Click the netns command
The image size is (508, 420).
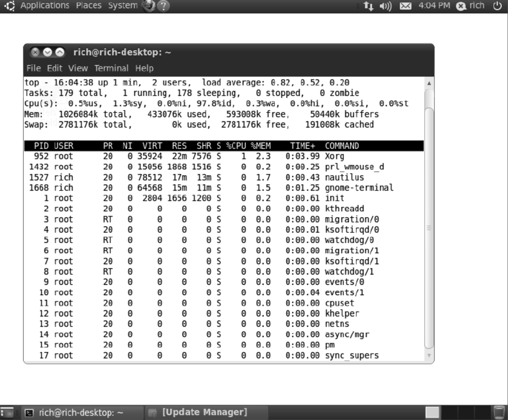(x=337, y=324)
